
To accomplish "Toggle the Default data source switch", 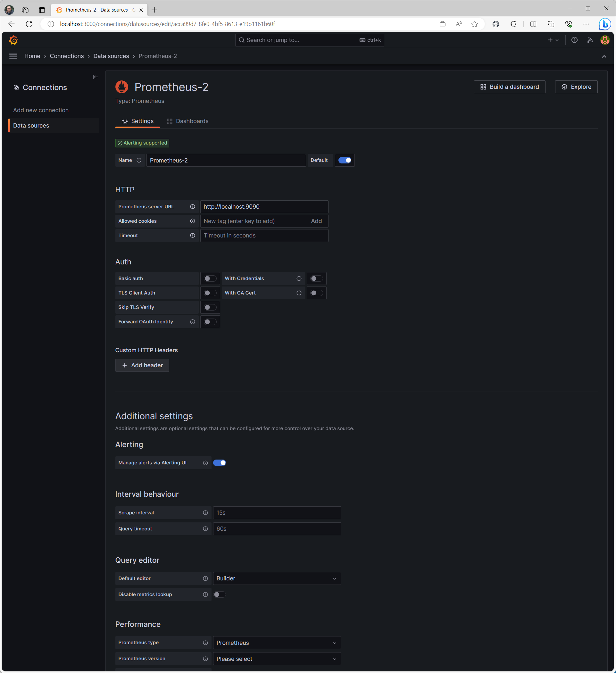I will tap(345, 160).
